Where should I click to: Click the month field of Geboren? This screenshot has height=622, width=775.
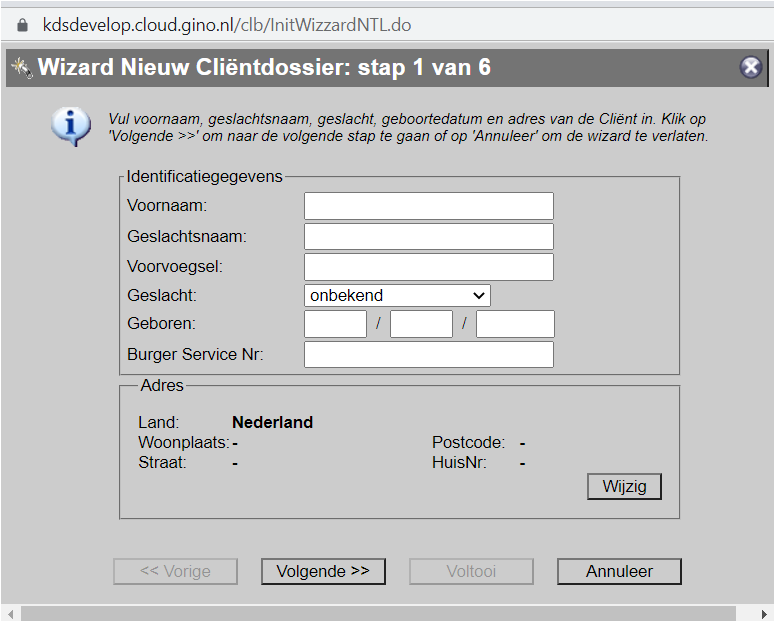(421, 324)
